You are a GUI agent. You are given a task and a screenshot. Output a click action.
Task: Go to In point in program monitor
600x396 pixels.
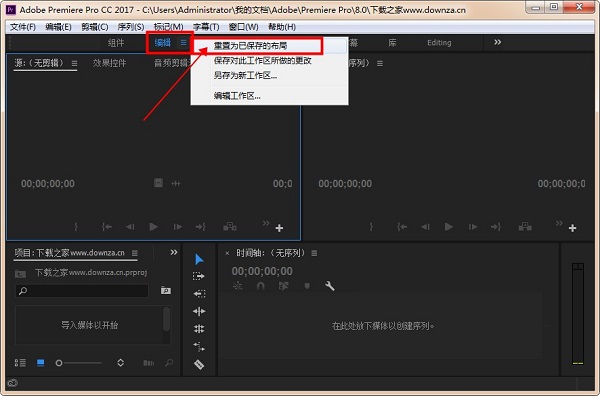coord(402,227)
